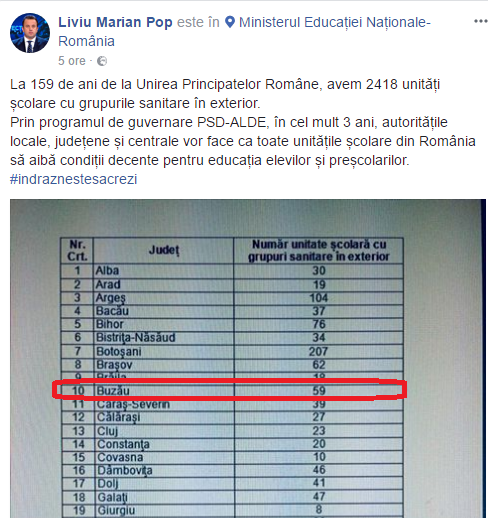Click the highlighted Buzău row in photo
The width and height of the screenshot is (488, 518).
tap(230, 389)
